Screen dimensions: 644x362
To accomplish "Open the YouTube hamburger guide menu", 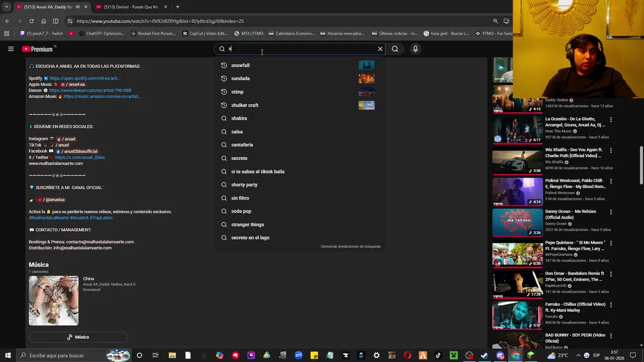I will pos(11,49).
